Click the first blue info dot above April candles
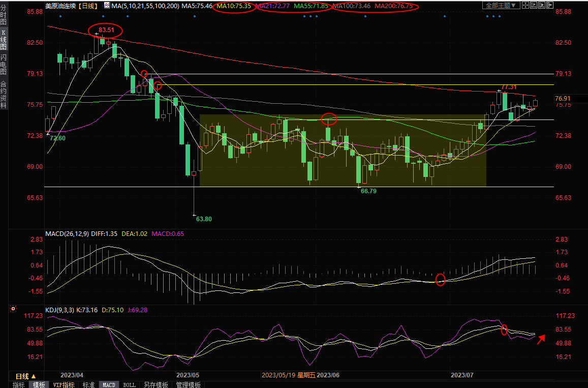The image size is (588, 388). click(x=60, y=16)
